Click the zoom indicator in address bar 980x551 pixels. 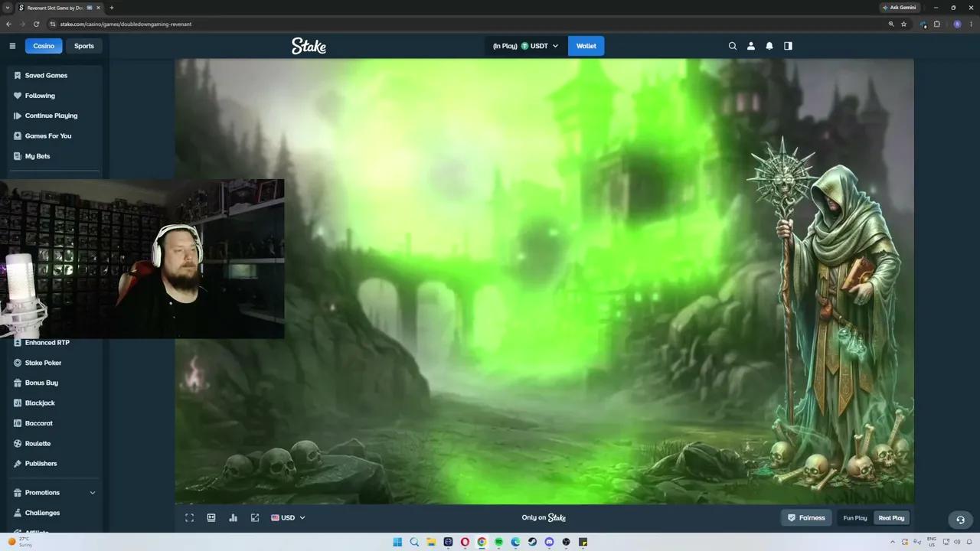coord(891,24)
